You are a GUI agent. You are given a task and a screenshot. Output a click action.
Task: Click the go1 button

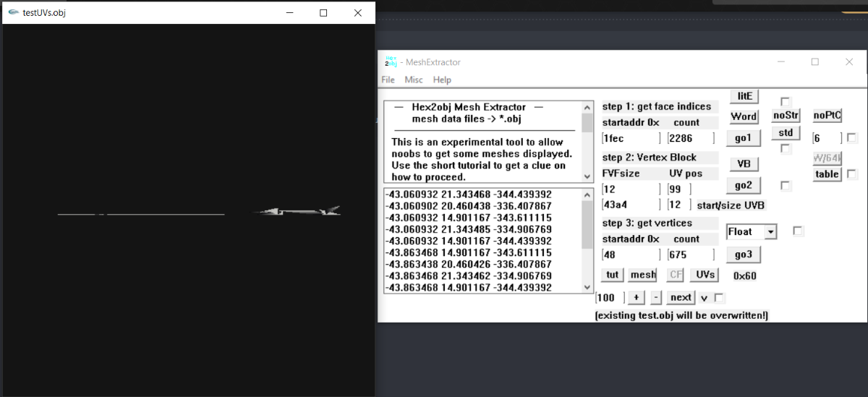tap(743, 137)
